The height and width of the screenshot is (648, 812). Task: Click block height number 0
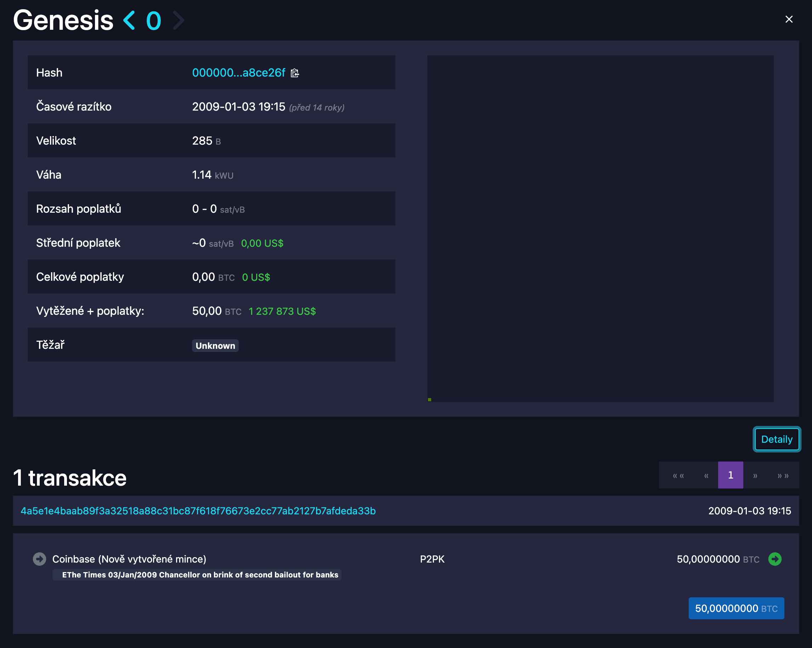pos(154,20)
